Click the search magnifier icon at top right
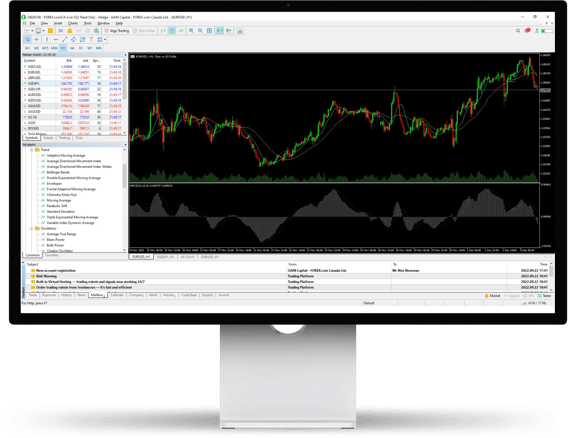This screenshot has width=576, height=438. [x=518, y=30]
